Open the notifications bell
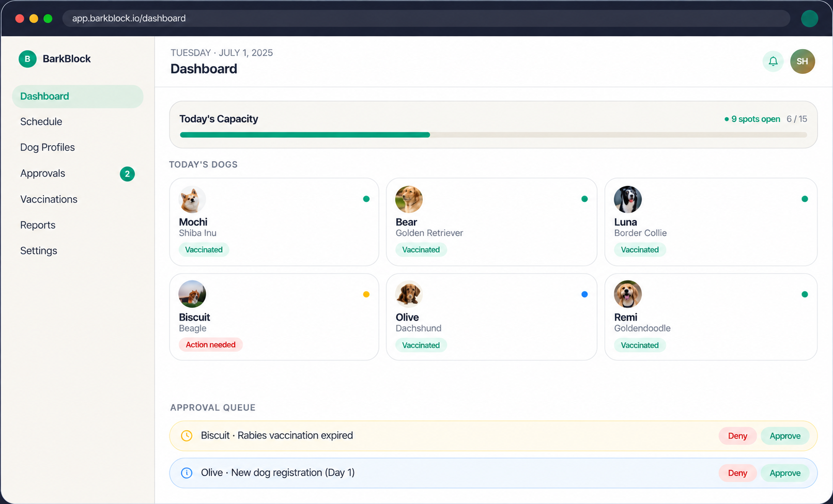 click(x=773, y=61)
